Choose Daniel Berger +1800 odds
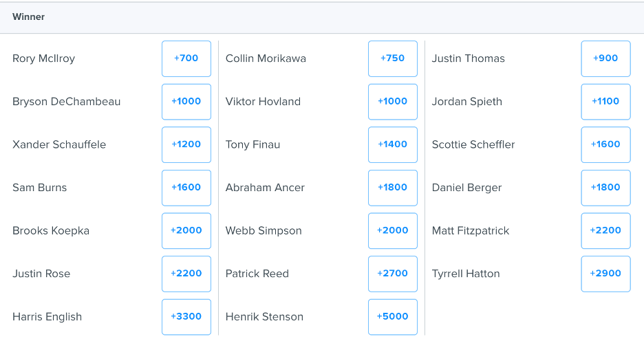Screen dimensions: 644x341 pyautogui.click(x=605, y=188)
